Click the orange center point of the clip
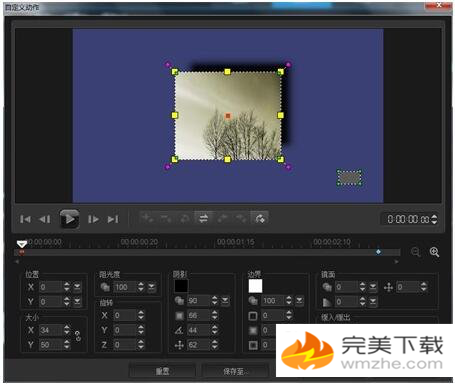455x385 pixels. pyautogui.click(x=228, y=116)
